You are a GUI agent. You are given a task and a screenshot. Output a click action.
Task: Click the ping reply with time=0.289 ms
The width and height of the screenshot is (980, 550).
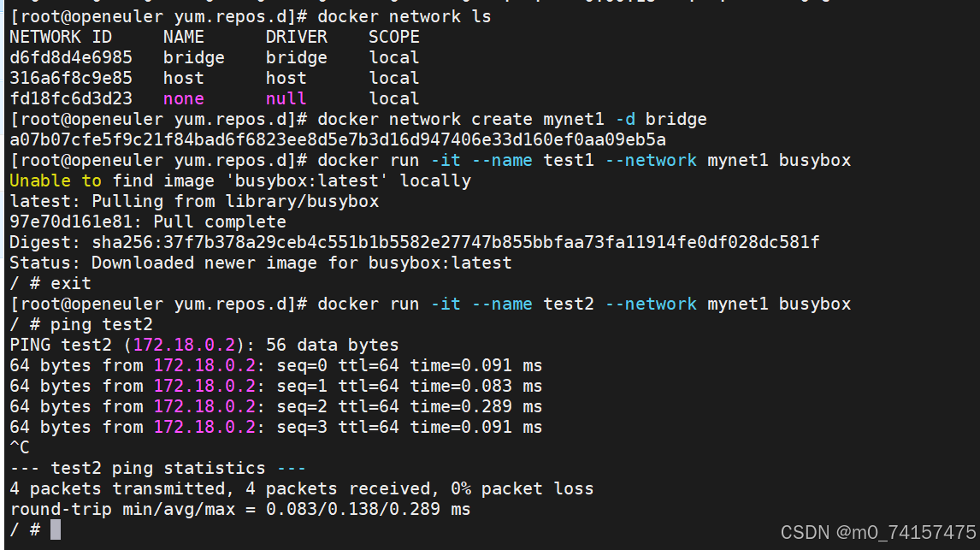276,407
